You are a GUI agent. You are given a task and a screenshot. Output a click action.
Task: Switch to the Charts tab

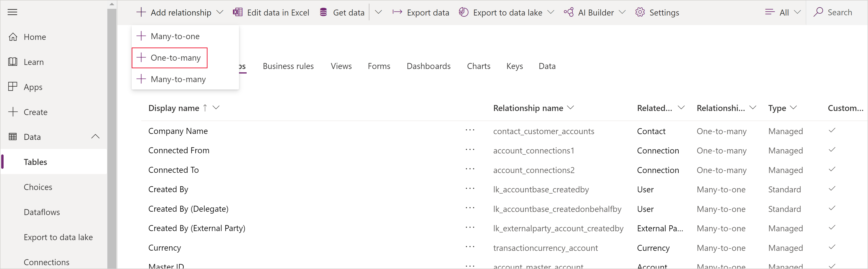tap(478, 65)
